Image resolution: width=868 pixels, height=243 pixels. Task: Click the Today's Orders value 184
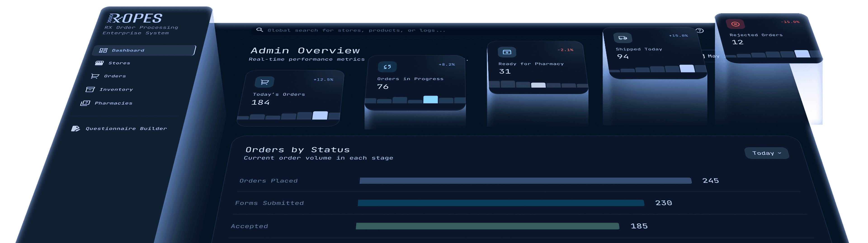click(260, 103)
